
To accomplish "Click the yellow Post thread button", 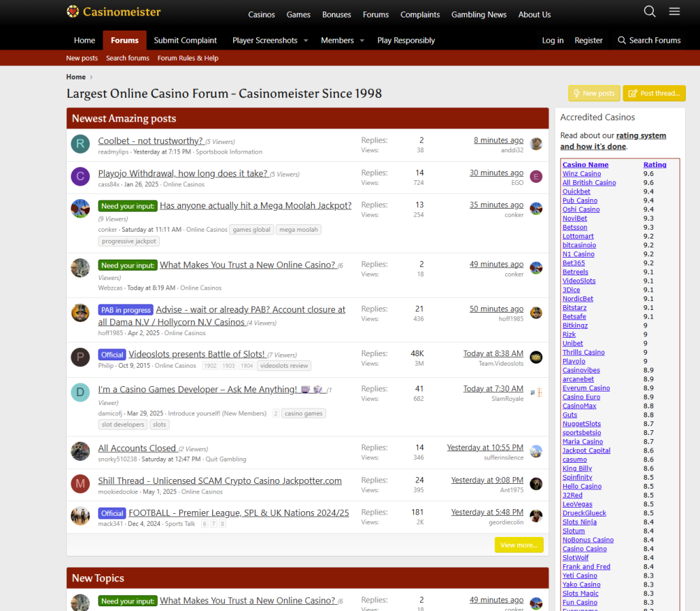I will coord(654,93).
